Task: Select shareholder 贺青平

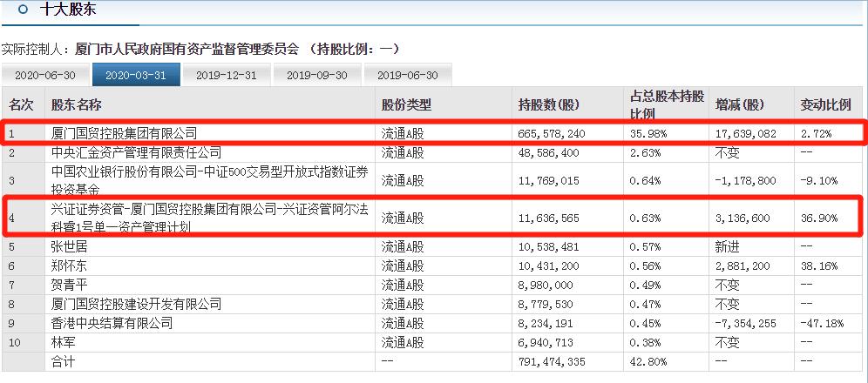Action: click(x=69, y=286)
